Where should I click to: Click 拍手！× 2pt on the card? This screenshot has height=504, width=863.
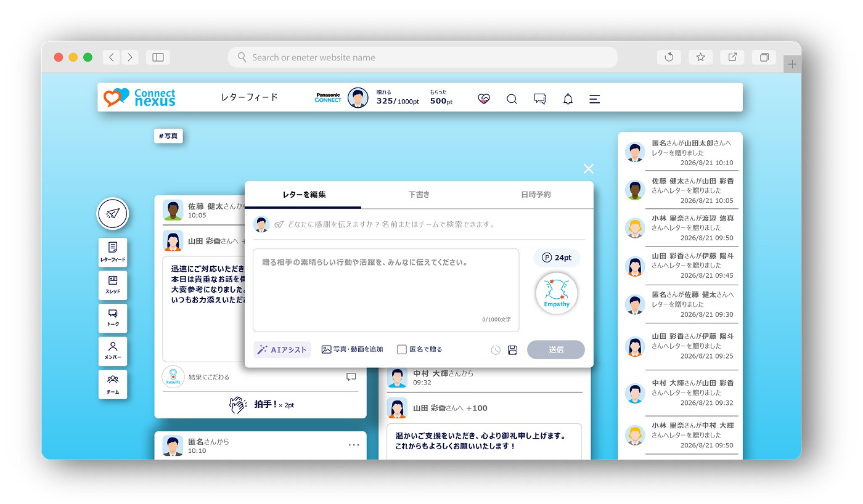click(262, 405)
